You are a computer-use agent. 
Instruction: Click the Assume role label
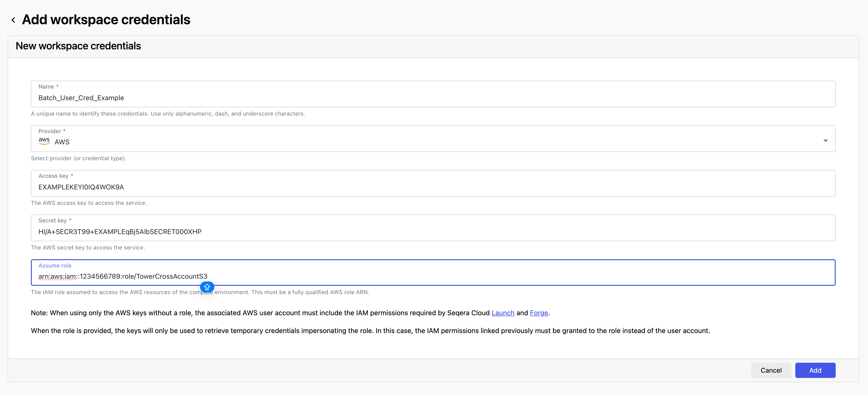55,266
